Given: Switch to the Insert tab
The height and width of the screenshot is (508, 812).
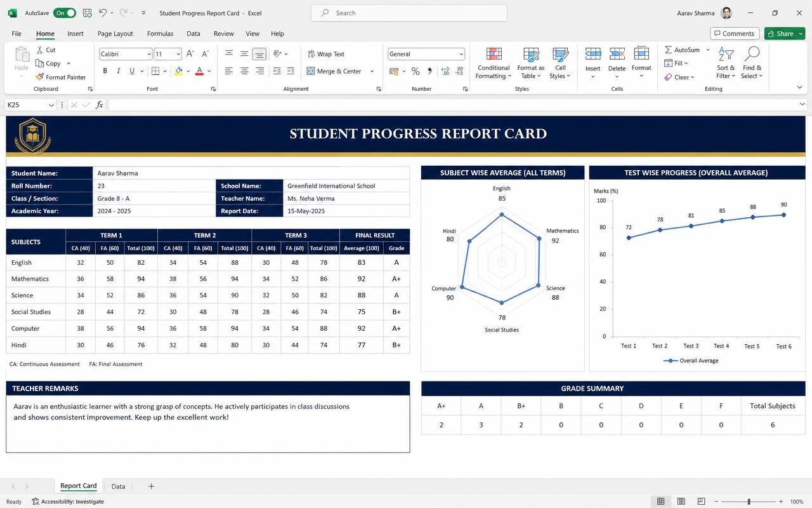Looking at the screenshot, I should [x=75, y=34].
